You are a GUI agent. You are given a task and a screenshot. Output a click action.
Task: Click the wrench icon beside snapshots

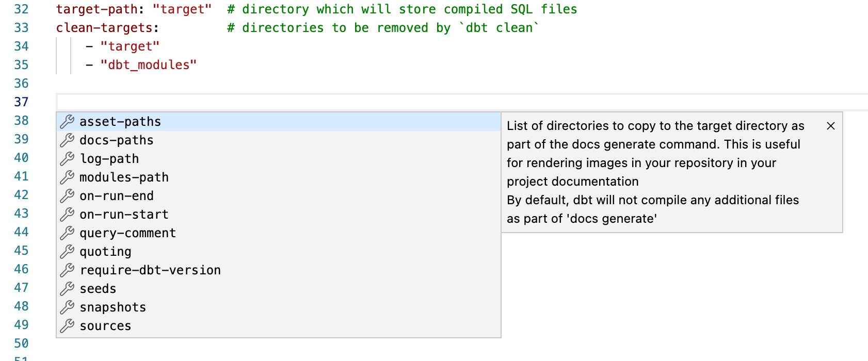pyautogui.click(x=67, y=307)
